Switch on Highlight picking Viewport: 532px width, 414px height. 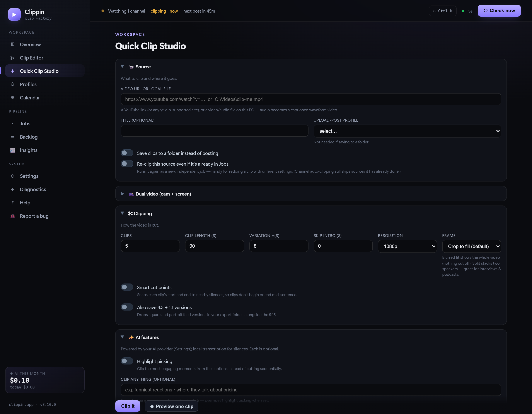click(127, 361)
